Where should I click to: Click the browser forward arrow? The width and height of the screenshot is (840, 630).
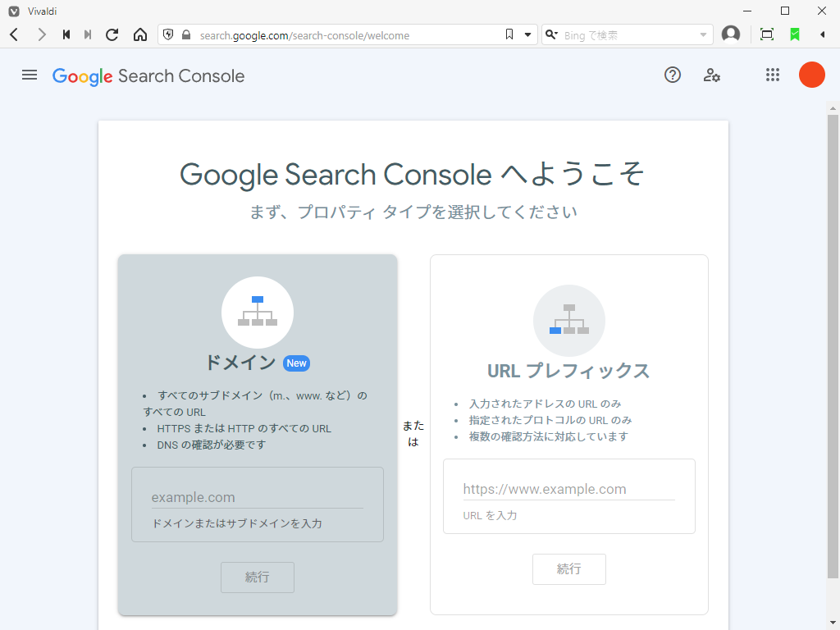41,34
